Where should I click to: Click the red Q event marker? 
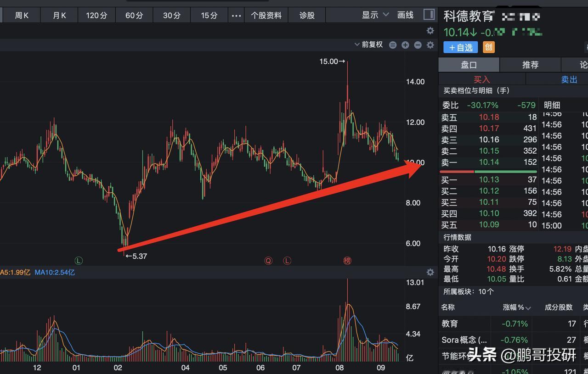(x=268, y=261)
